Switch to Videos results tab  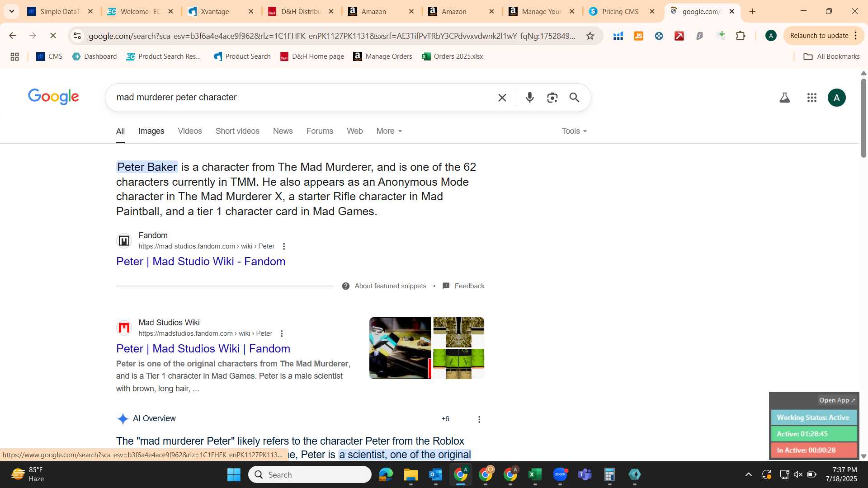[189, 131]
